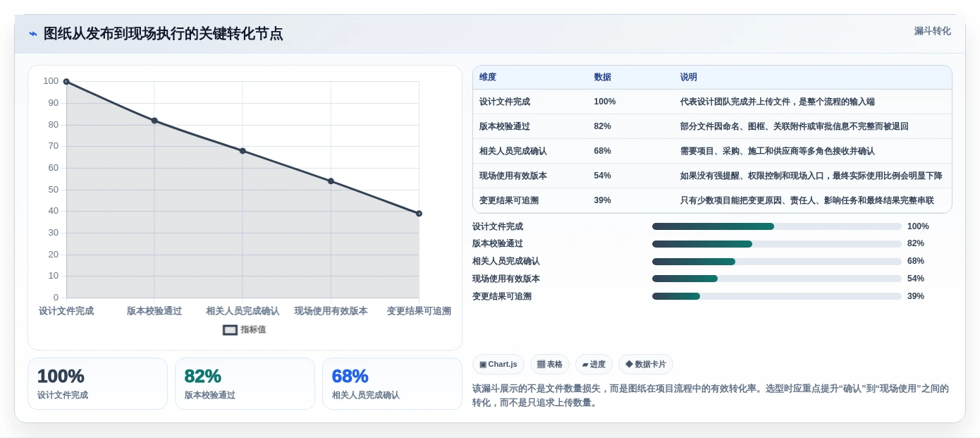Screen dimensions: 980x438
Task: Click the chart data point for 设计文件完成
Action: pos(66,82)
